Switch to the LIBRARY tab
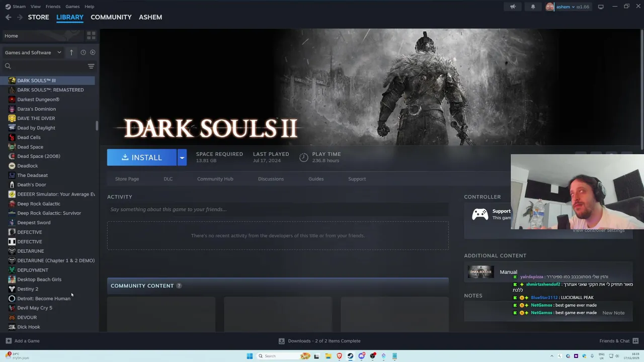 pos(70,17)
